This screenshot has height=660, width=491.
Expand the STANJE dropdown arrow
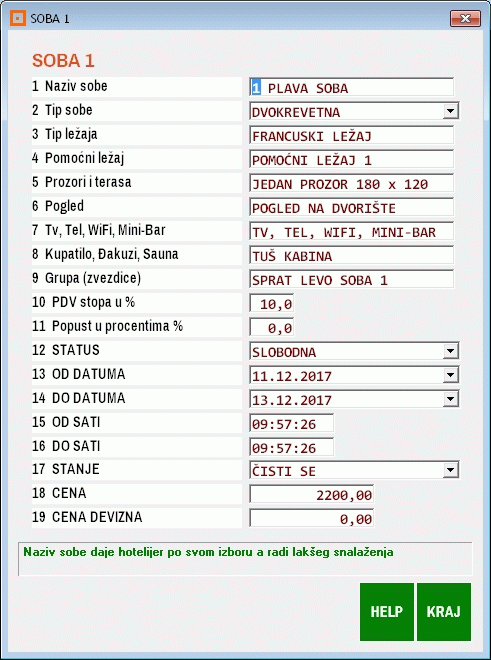pos(450,470)
